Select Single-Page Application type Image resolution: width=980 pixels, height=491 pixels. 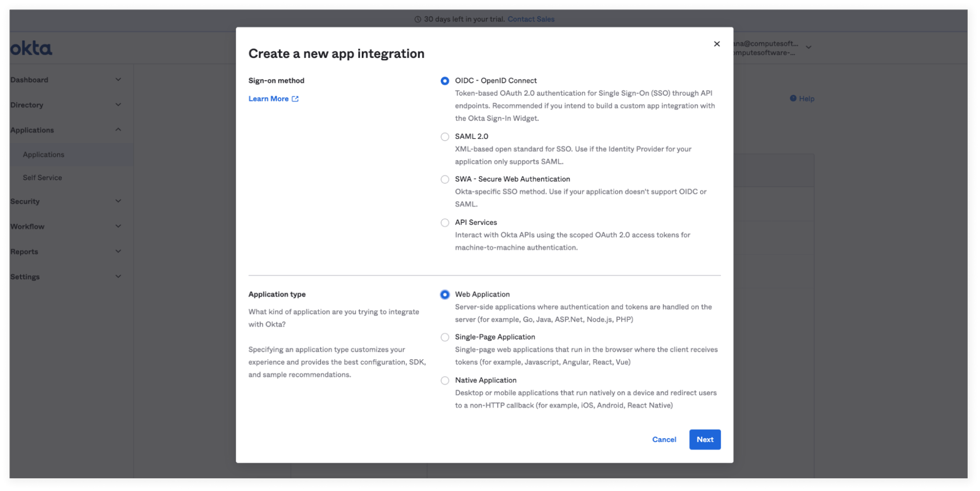click(445, 337)
